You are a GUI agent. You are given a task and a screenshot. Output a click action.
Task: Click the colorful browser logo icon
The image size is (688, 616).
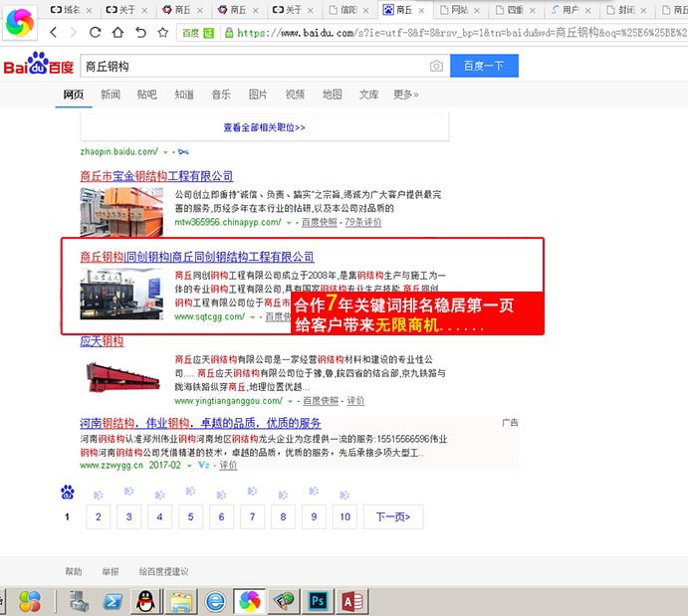(20, 22)
